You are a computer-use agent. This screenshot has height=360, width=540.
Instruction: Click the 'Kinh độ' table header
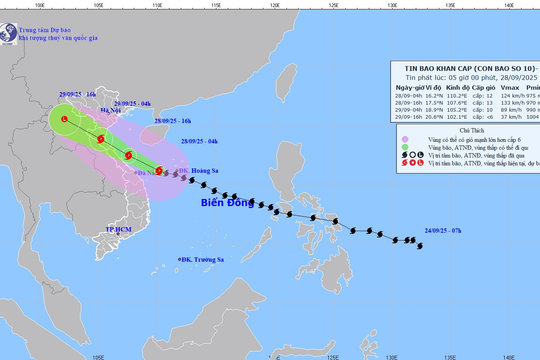click(458, 88)
